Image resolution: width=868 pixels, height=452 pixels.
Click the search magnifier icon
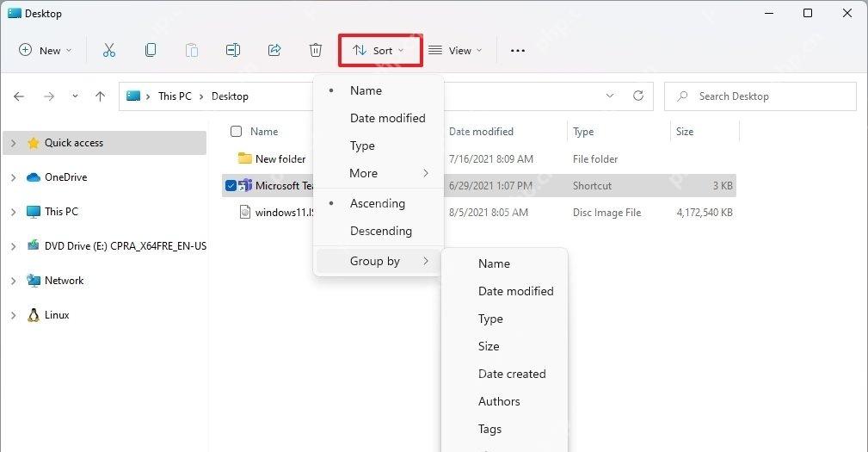682,96
